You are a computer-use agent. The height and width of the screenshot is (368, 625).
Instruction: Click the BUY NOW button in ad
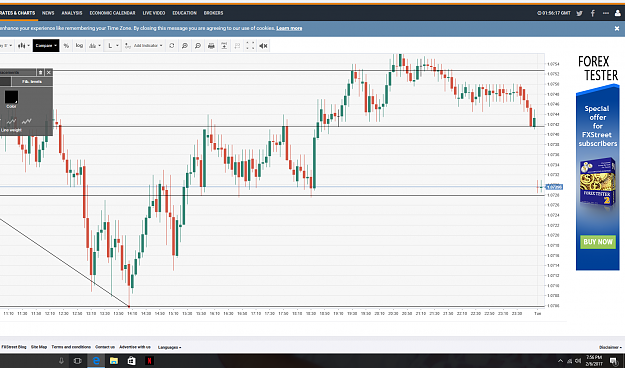[597, 242]
